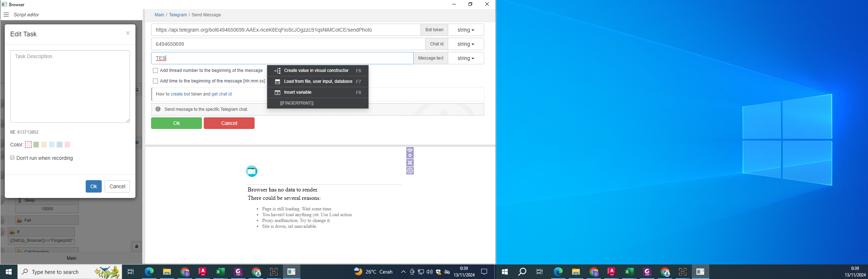Toggle Don't run when recording checkbox
The height and width of the screenshot is (279, 868).
[x=12, y=158]
